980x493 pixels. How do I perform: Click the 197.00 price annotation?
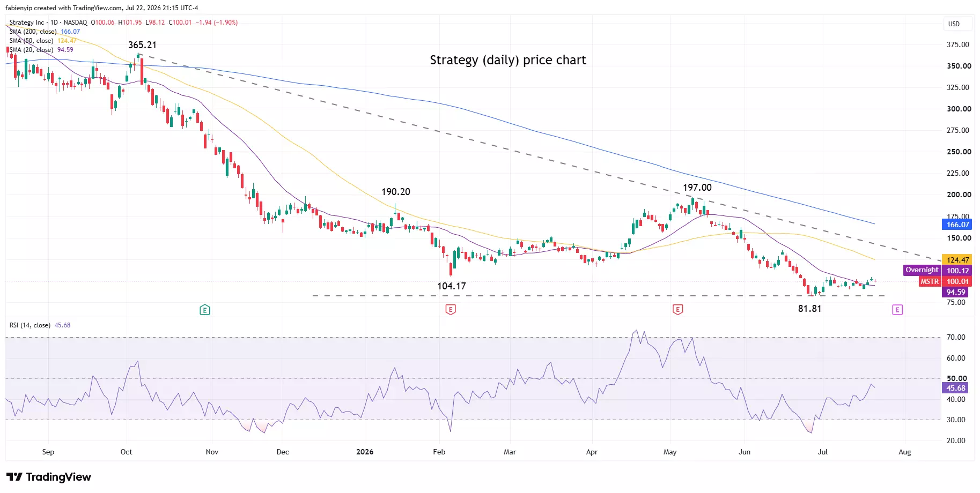pyautogui.click(x=697, y=188)
